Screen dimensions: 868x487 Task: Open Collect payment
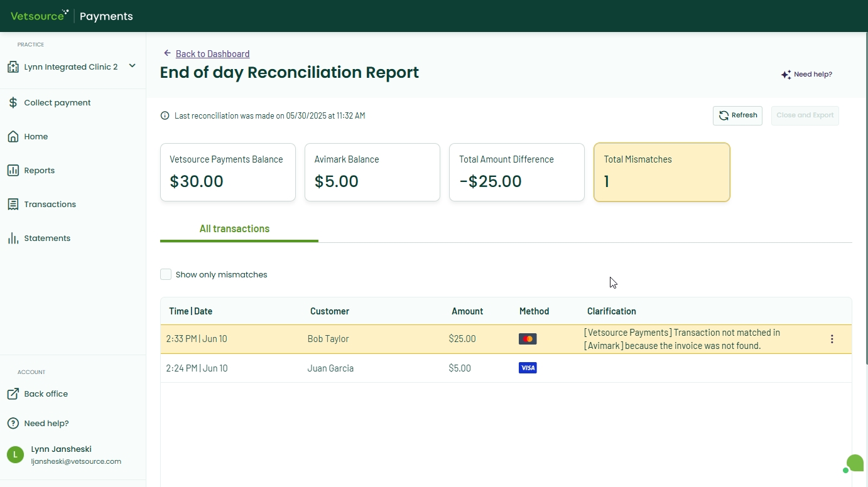coord(57,103)
